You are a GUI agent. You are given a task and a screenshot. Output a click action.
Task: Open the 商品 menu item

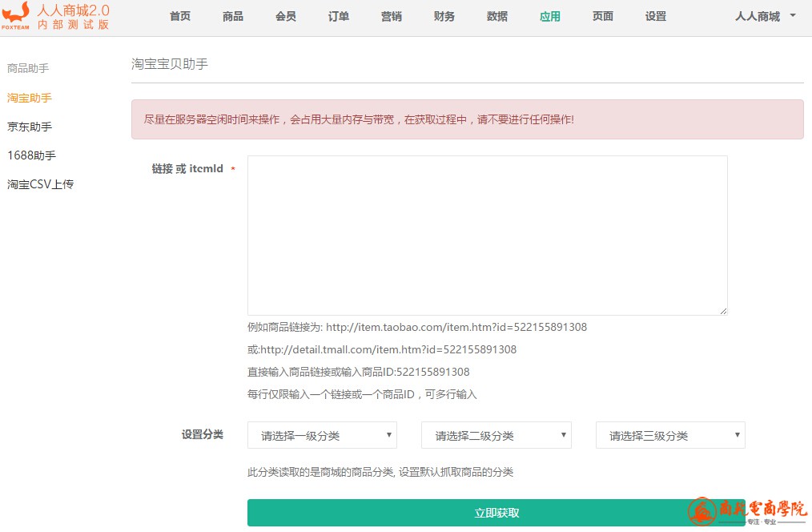coord(233,17)
